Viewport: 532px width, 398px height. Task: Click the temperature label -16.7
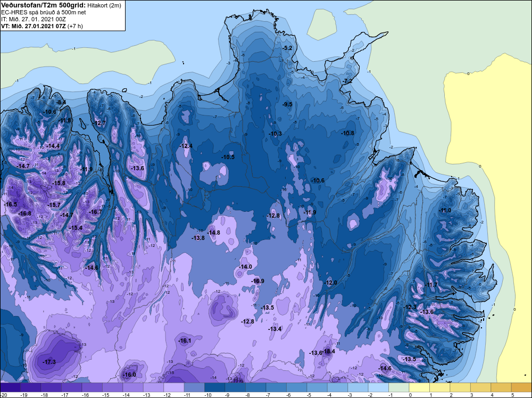pos(95,212)
